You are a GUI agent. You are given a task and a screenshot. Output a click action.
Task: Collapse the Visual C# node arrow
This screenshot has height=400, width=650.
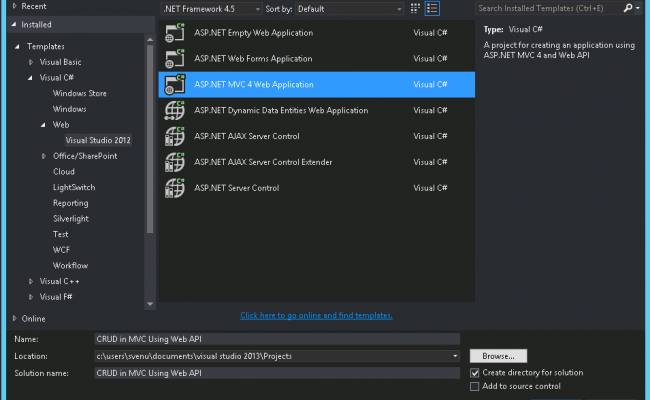30,78
